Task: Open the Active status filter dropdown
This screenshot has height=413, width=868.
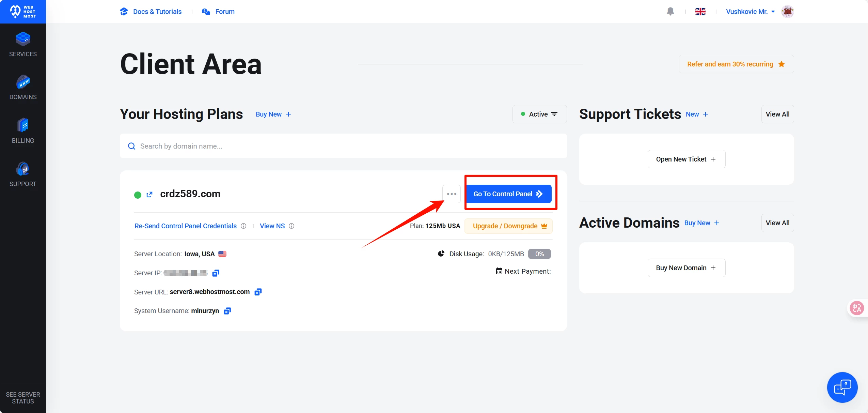Action: 539,114
